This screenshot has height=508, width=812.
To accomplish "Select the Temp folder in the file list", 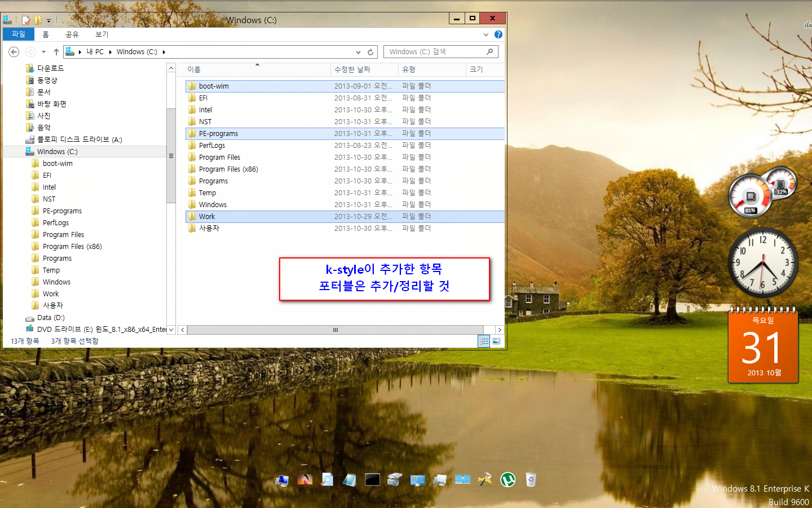I will [345, 193].
